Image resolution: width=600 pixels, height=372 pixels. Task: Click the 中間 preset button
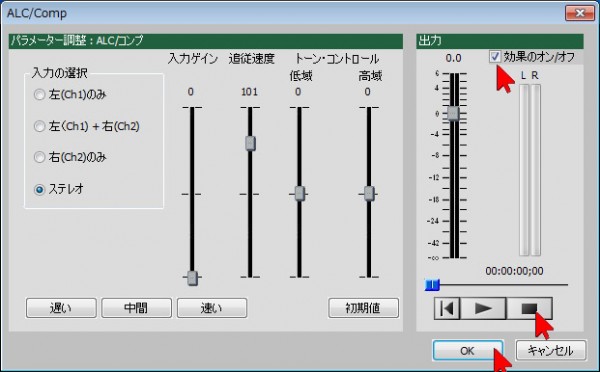[x=136, y=308]
